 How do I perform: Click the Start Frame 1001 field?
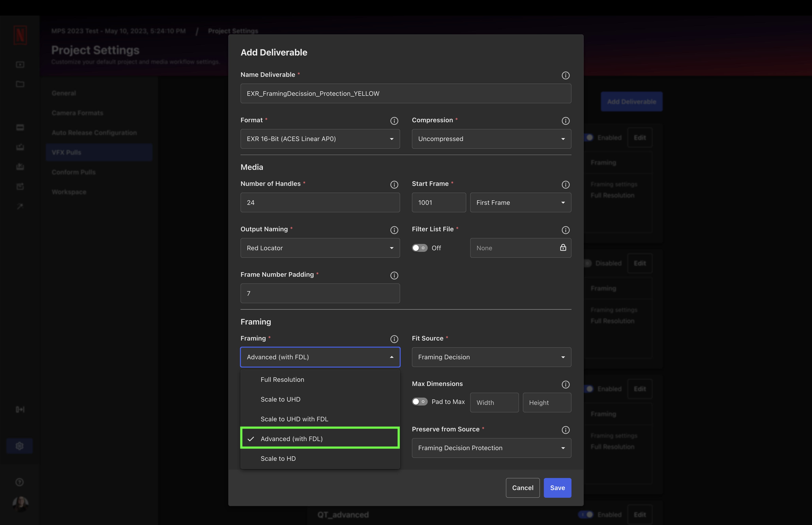tap(439, 202)
